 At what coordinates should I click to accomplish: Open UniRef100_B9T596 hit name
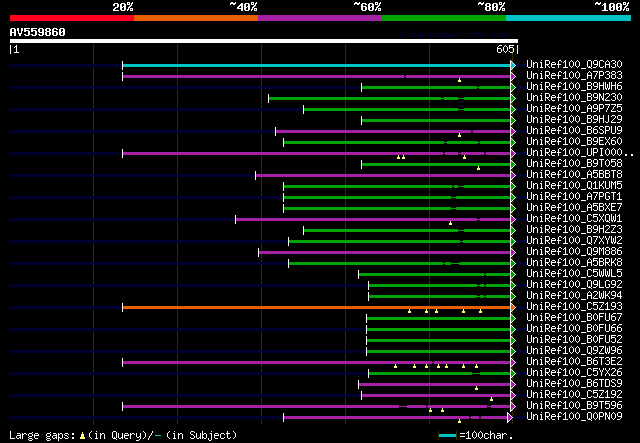(x=574, y=406)
